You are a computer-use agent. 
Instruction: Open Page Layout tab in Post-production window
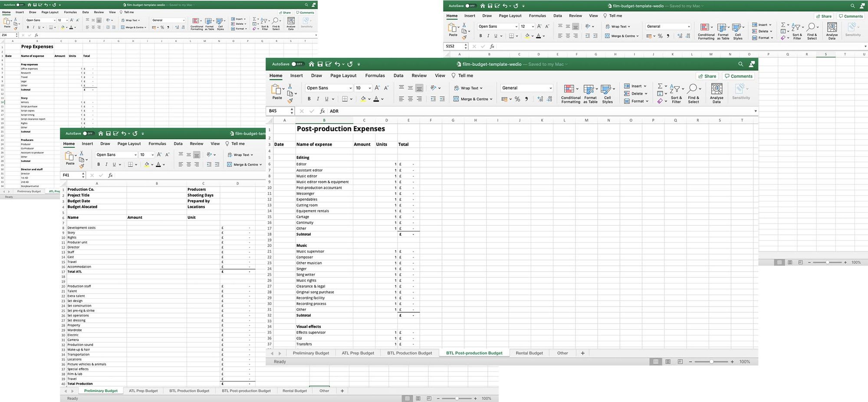click(x=343, y=76)
